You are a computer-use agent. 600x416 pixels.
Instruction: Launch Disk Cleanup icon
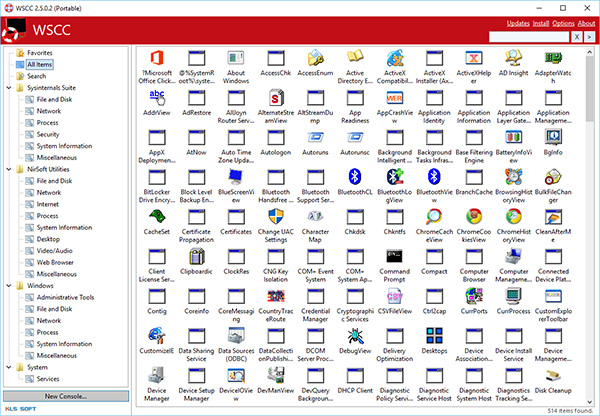tap(553, 375)
